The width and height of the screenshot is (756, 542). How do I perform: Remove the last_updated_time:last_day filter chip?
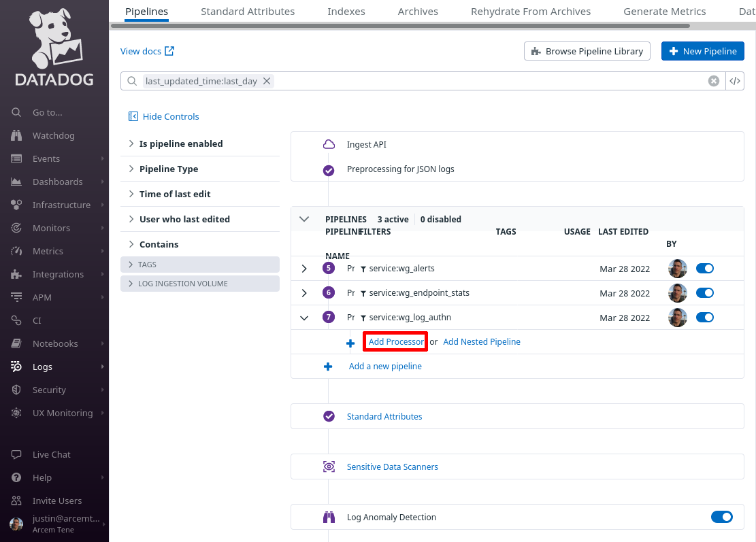coord(267,81)
